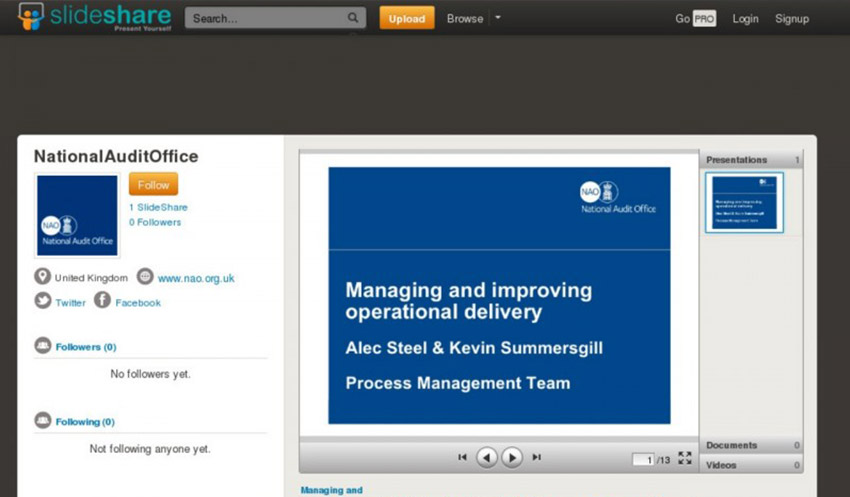The height and width of the screenshot is (497, 850).
Task: Jump to first slide button
Action: coord(462,457)
